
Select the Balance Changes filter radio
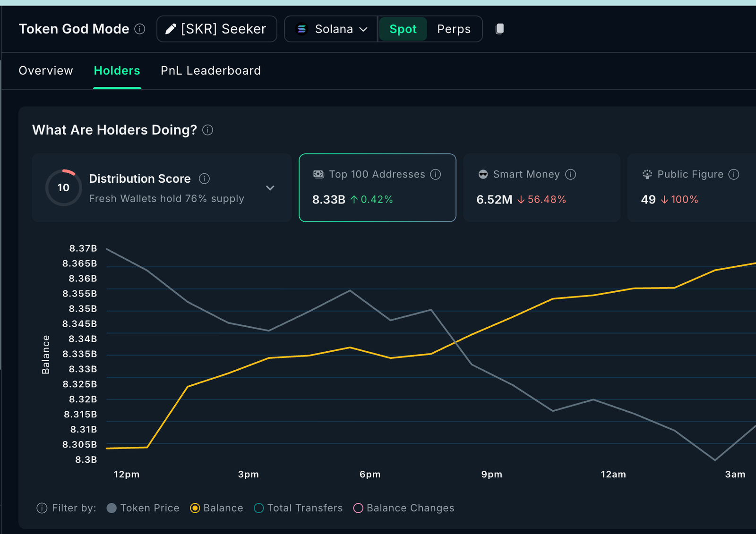point(358,508)
